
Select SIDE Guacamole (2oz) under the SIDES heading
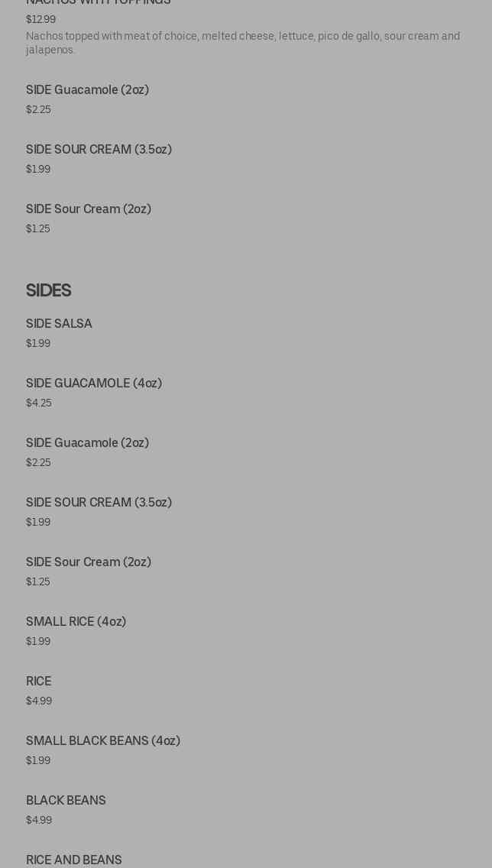click(x=87, y=443)
